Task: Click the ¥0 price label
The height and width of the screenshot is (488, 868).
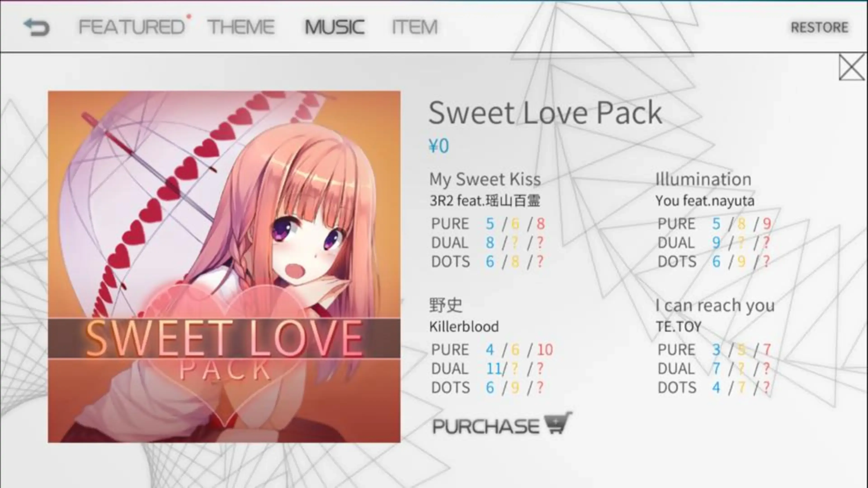Action: tap(439, 146)
